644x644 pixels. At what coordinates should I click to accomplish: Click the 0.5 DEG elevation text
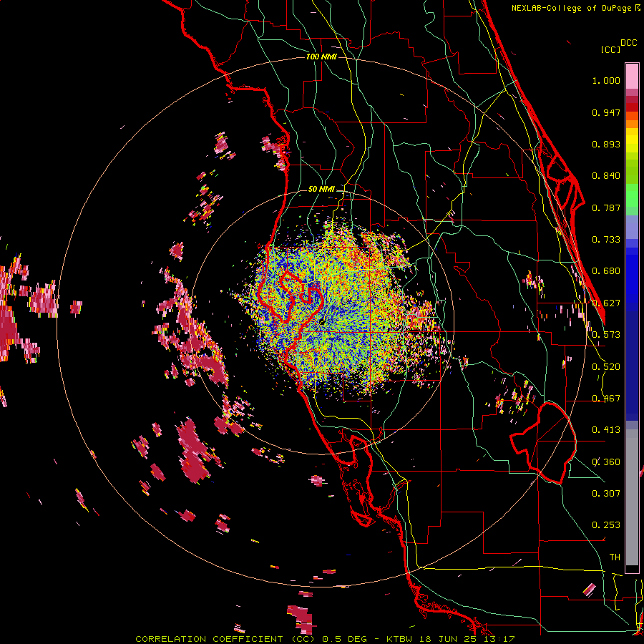click(344, 639)
